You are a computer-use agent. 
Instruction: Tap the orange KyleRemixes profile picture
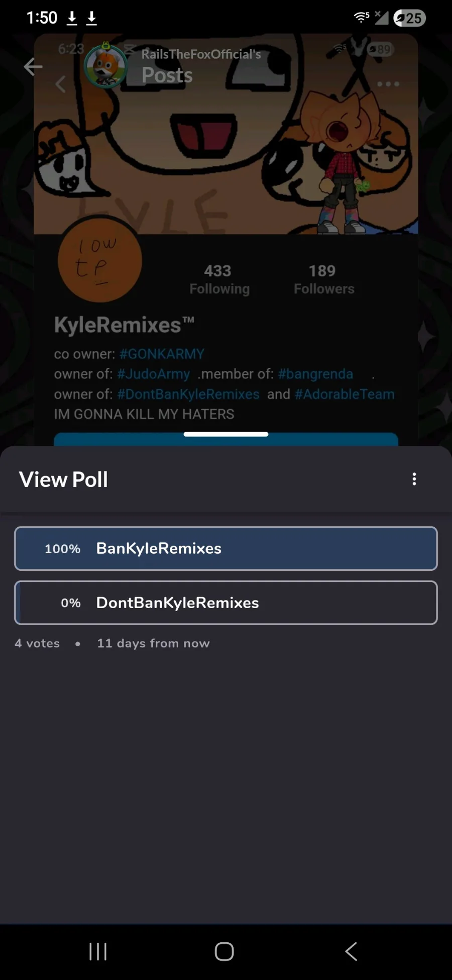(x=100, y=260)
